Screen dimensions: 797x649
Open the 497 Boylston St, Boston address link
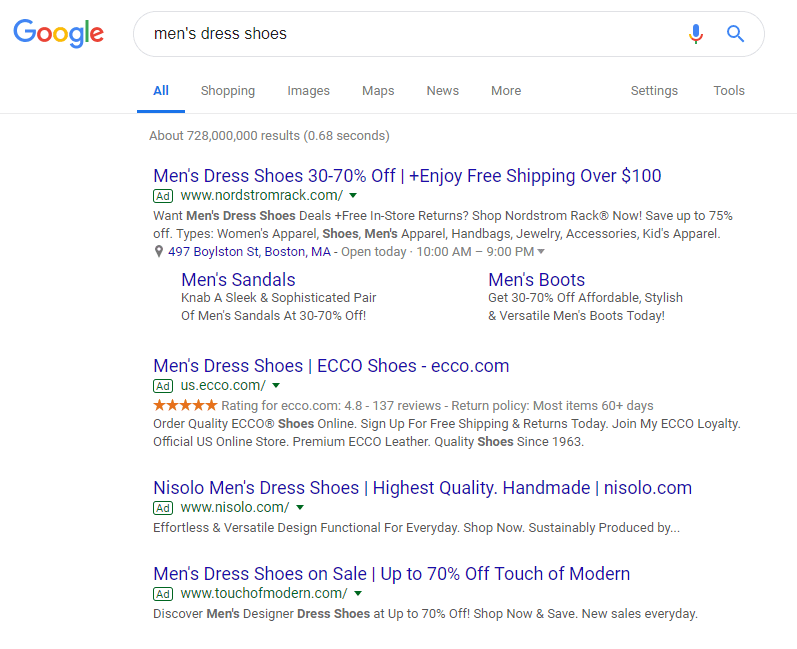[249, 252]
